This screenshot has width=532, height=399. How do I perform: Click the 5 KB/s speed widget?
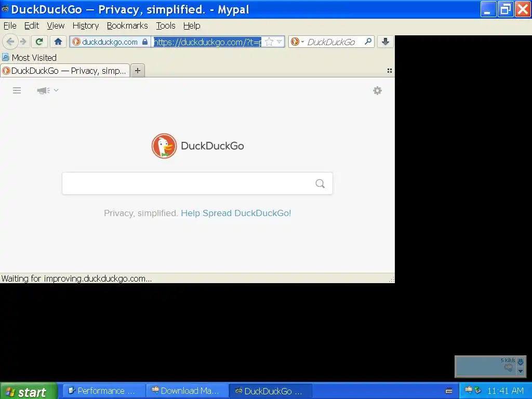click(x=490, y=366)
